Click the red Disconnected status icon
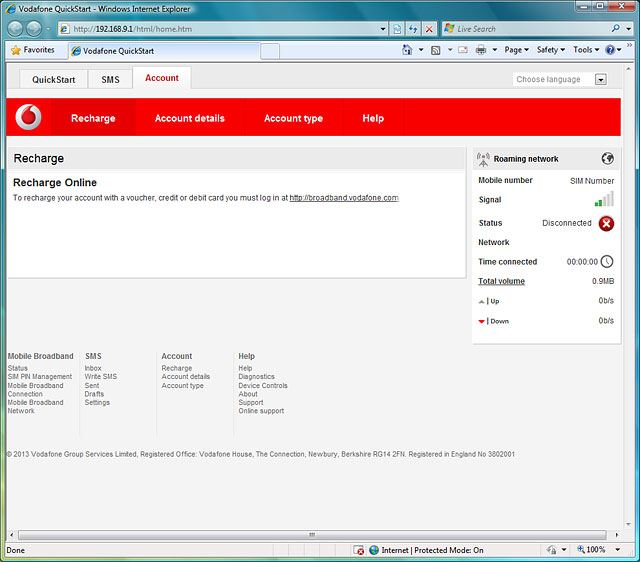The height and width of the screenshot is (562, 640). tap(606, 223)
